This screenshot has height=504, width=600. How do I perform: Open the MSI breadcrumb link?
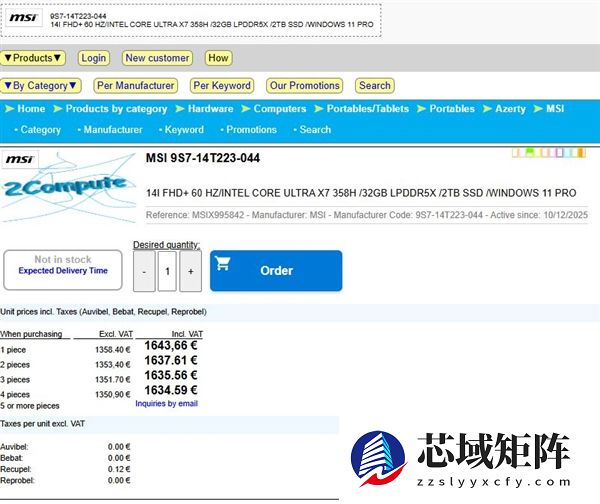pyautogui.click(x=555, y=109)
